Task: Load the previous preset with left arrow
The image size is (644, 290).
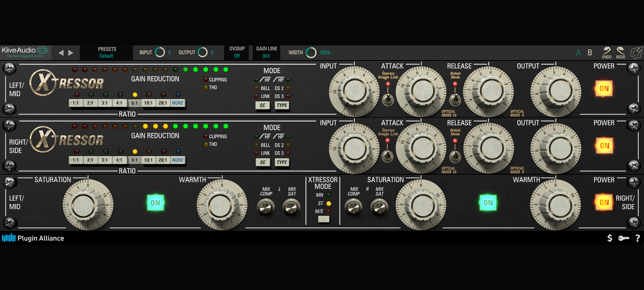Action: tap(61, 53)
